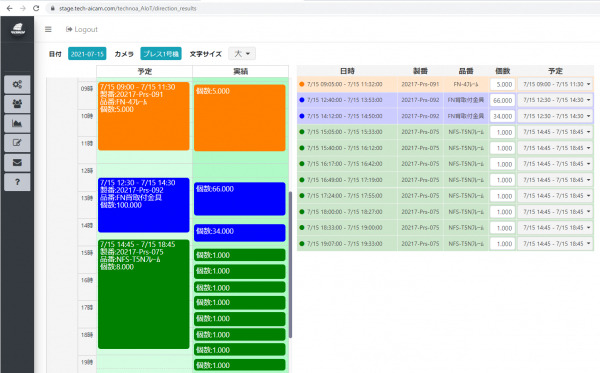Edit quantity field in 15:05:00 row

point(502,132)
